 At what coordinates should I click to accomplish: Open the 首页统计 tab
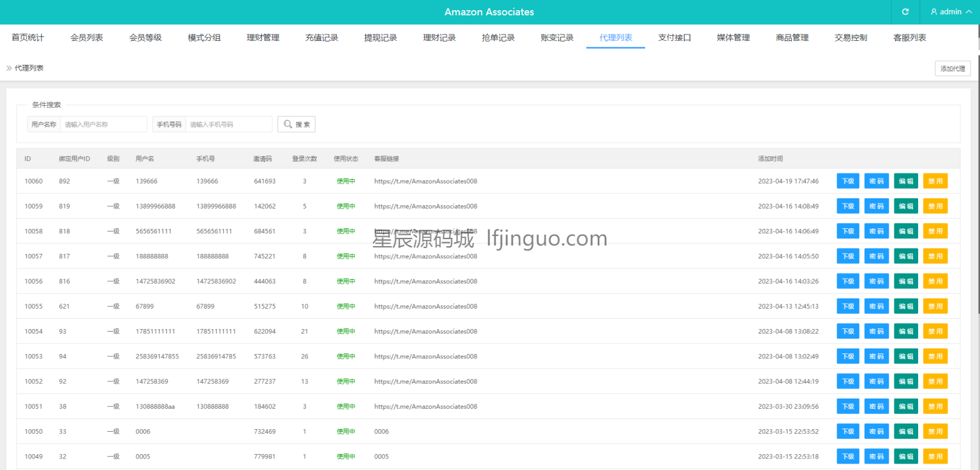pos(28,38)
